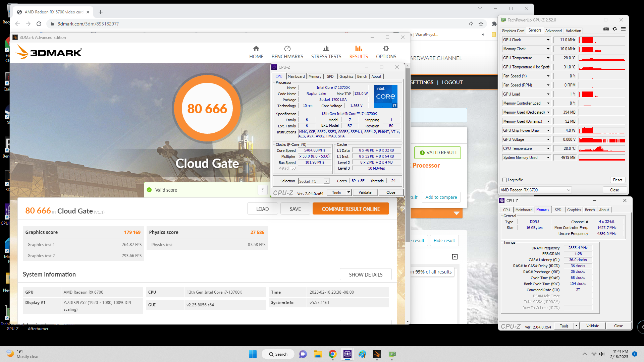The image size is (644, 362).
Task: Open File Explorer from the taskbar
Action: pos(318,354)
